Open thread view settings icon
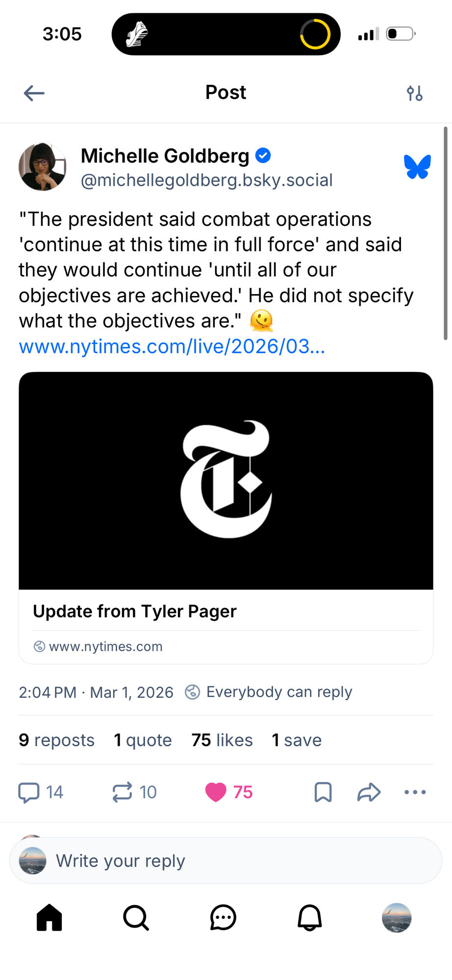 tap(415, 93)
